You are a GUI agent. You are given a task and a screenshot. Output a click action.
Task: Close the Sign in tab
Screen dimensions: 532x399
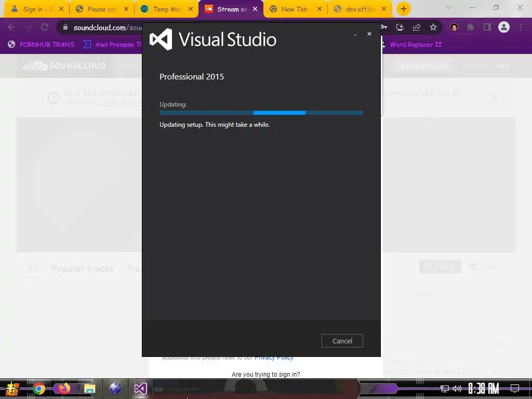[61, 9]
